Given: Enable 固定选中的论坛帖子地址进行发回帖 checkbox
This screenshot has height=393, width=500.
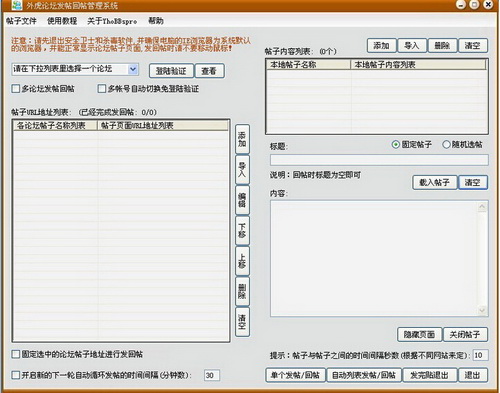Looking at the screenshot, I should 16,354.
